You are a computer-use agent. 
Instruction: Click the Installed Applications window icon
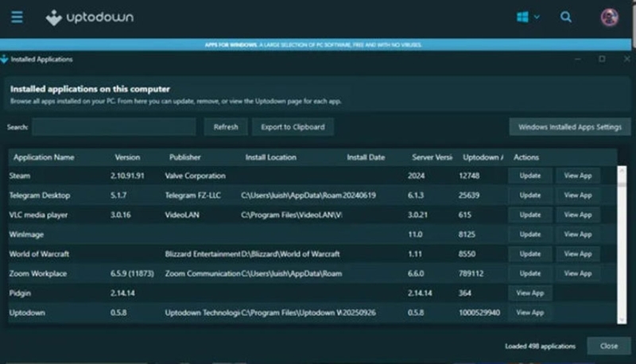[4, 59]
